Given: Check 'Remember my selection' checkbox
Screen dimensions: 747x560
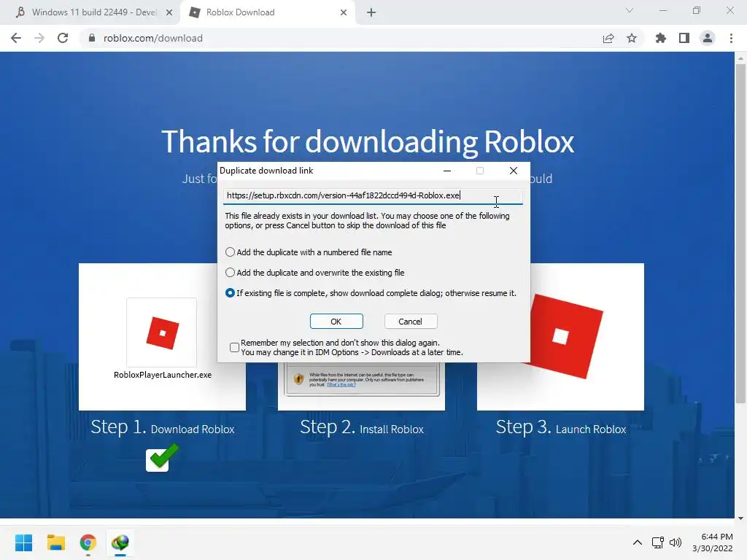Looking at the screenshot, I should click(234, 347).
